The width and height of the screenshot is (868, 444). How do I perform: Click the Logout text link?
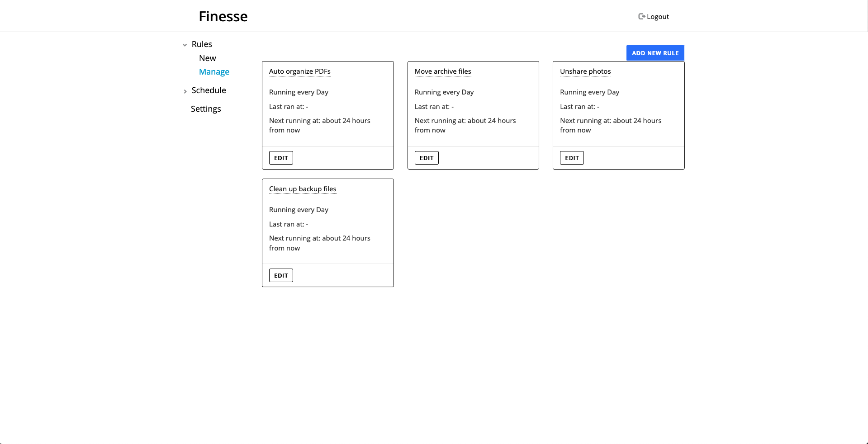click(658, 17)
